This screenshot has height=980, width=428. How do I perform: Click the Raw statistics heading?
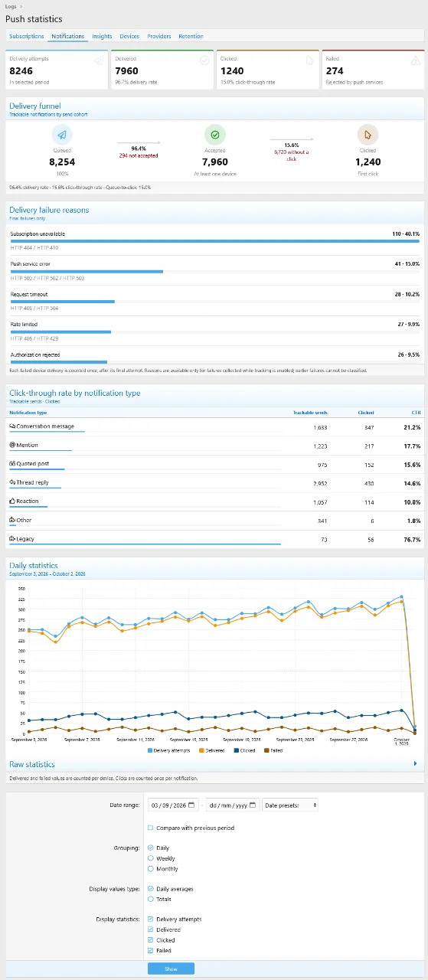32,764
